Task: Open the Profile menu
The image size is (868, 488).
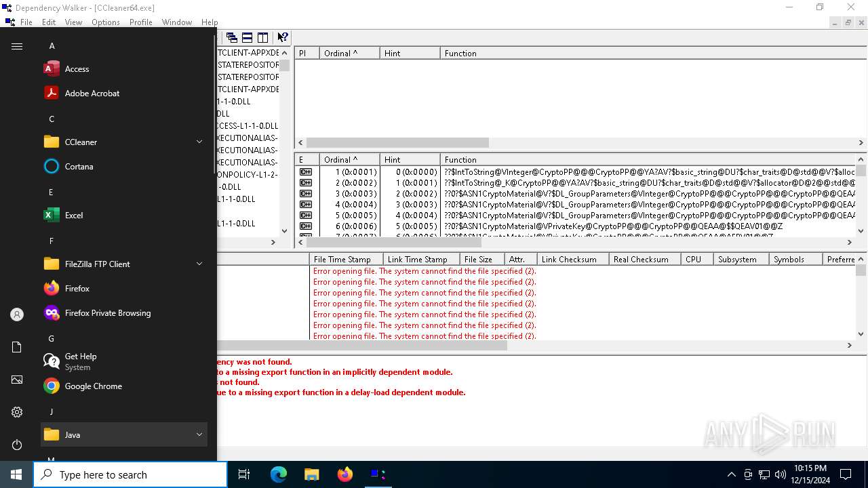Action: pyautogui.click(x=141, y=22)
